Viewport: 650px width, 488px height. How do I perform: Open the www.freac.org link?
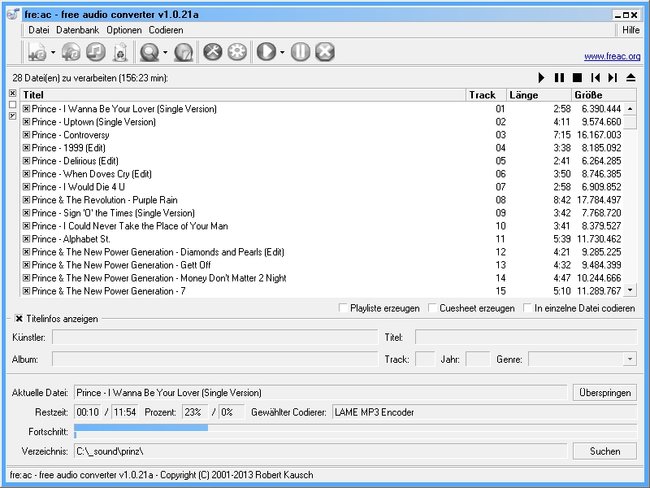pos(612,56)
